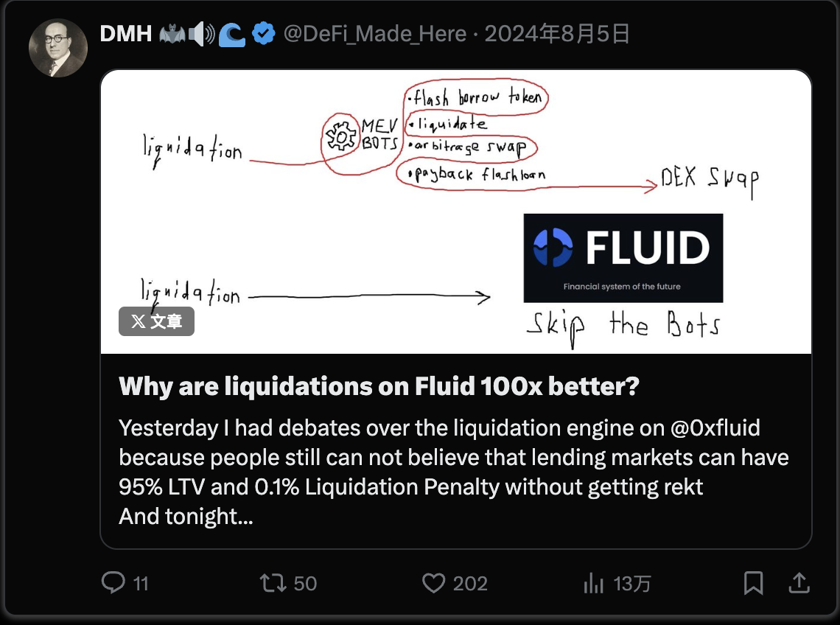
Task: Open view analytics bar chart icon
Action: point(594,584)
